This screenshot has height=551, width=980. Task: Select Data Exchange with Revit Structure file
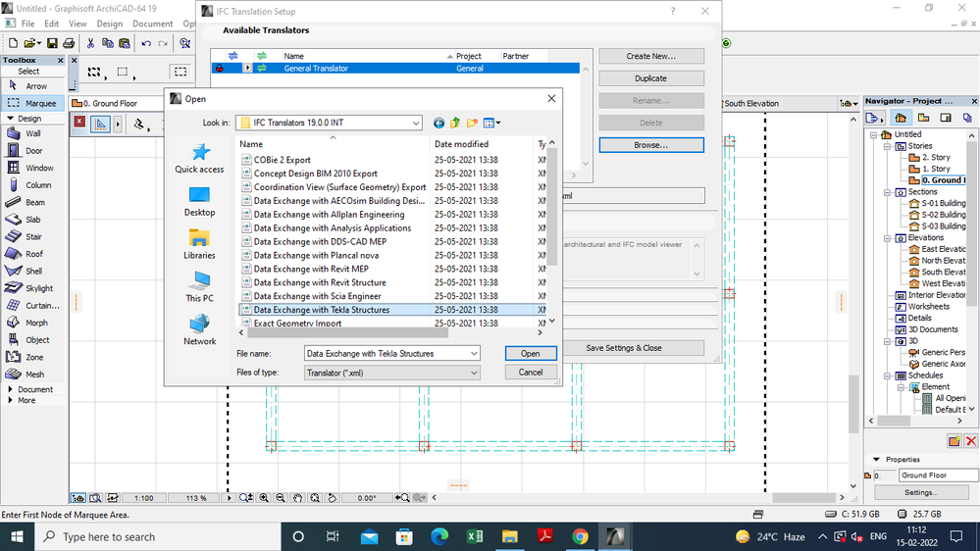(320, 282)
